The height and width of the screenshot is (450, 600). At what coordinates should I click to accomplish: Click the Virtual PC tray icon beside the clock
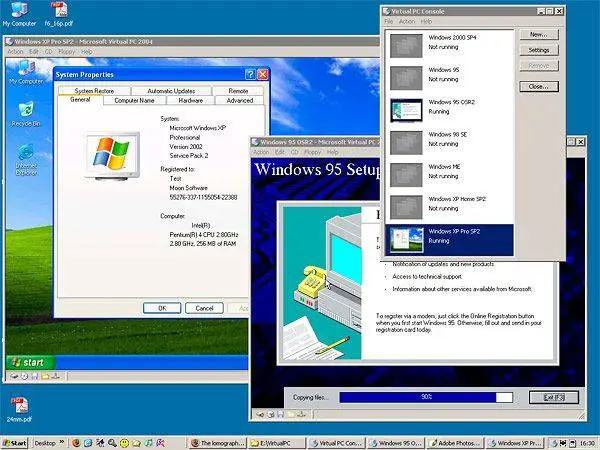(x=554, y=443)
